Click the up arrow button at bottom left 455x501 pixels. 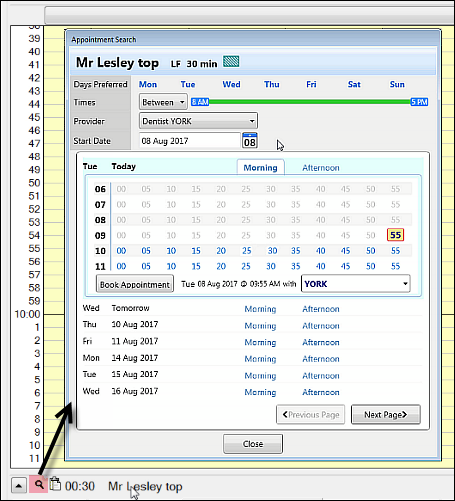19,486
